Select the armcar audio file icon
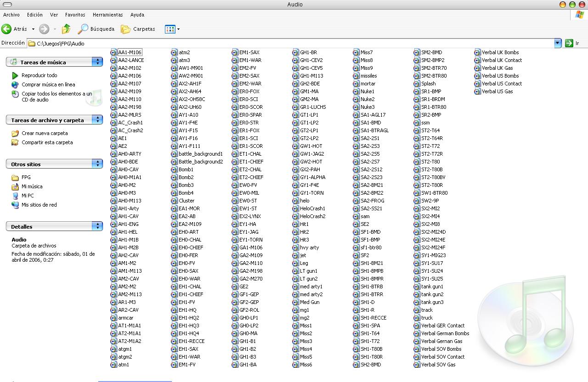This screenshot has height=382, width=588. 113,318
